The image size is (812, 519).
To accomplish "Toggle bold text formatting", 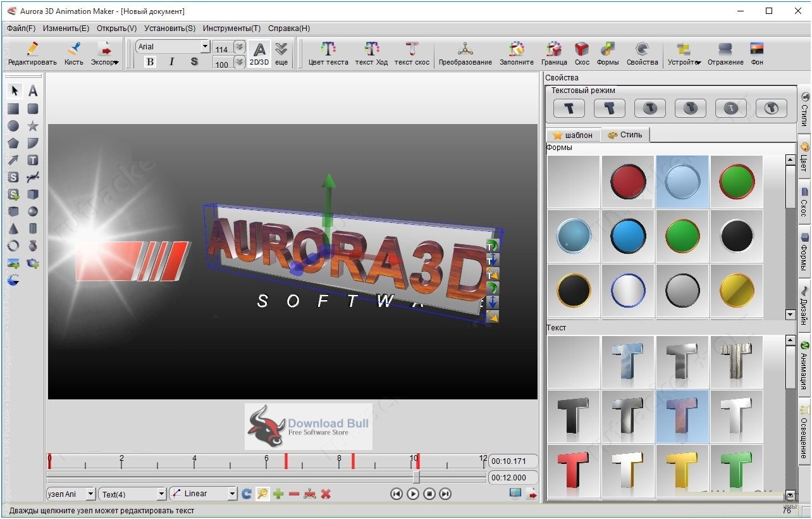I will pos(150,61).
